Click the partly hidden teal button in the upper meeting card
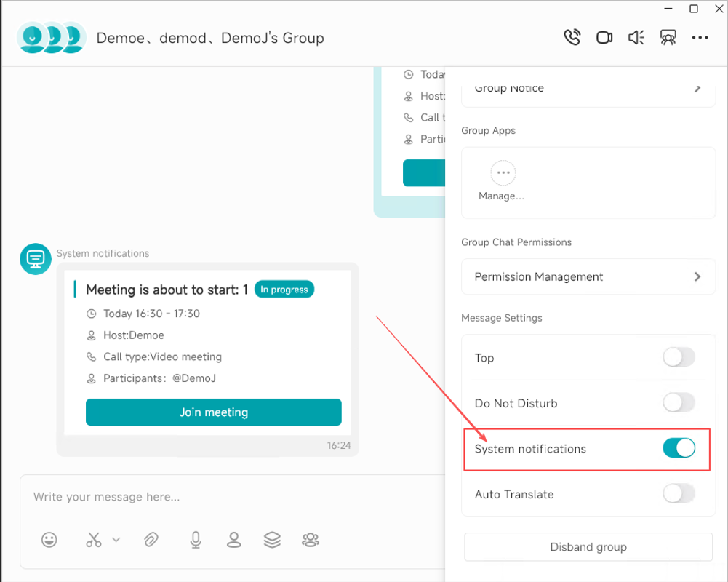The image size is (728, 582). 424,173
